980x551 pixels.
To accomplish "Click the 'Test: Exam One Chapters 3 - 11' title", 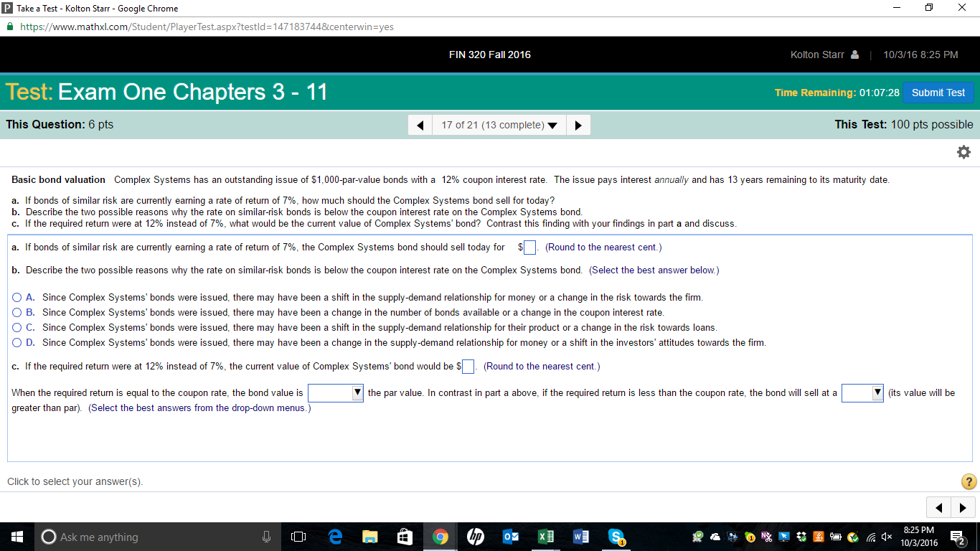I will (x=166, y=92).
